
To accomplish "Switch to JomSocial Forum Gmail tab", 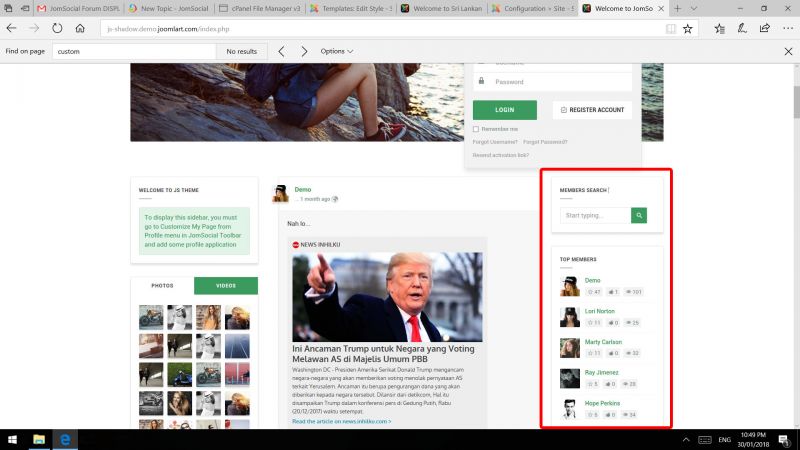I will point(78,8).
